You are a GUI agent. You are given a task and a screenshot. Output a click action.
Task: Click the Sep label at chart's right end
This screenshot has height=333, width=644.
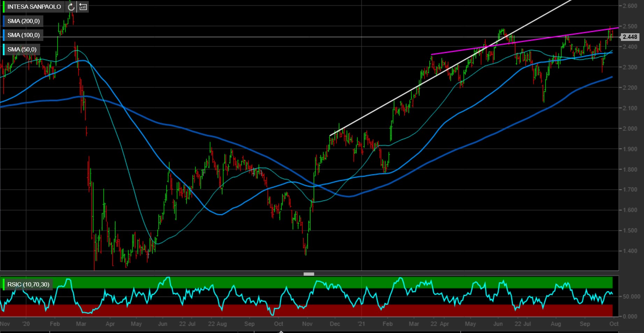(585, 324)
